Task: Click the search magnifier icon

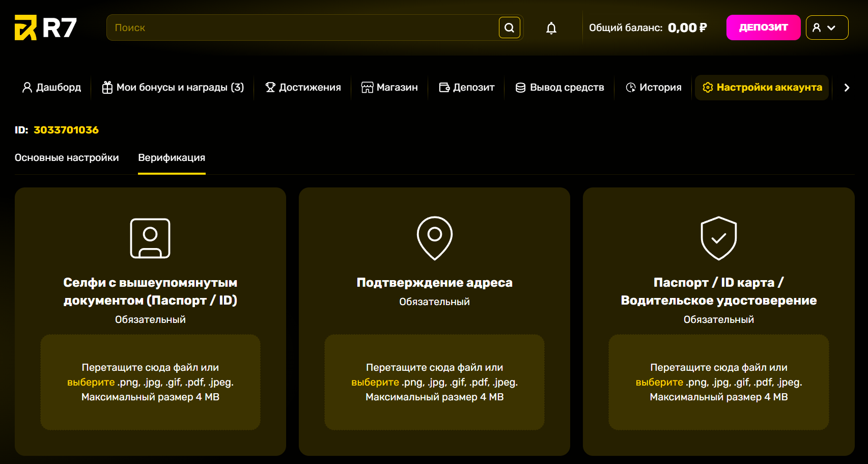Action: [509, 28]
